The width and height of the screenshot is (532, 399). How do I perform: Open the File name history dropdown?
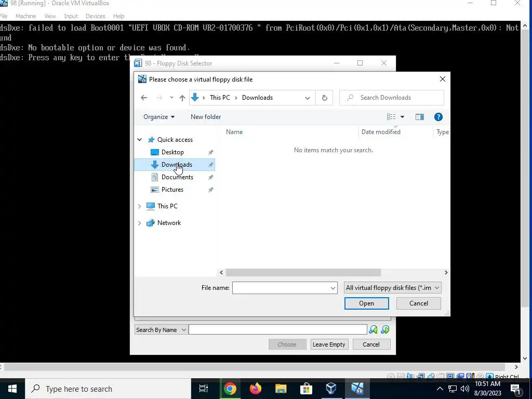(333, 288)
